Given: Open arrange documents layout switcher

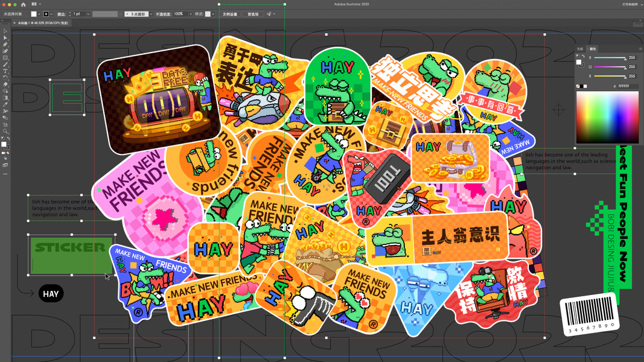Looking at the screenshot, I should 36,4.
